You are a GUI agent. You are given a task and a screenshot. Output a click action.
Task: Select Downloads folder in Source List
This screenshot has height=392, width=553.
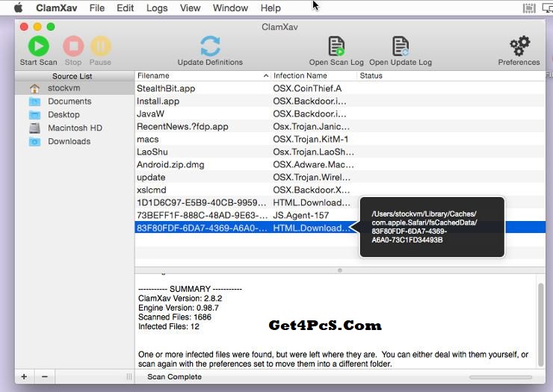click(x=69, y=141)
